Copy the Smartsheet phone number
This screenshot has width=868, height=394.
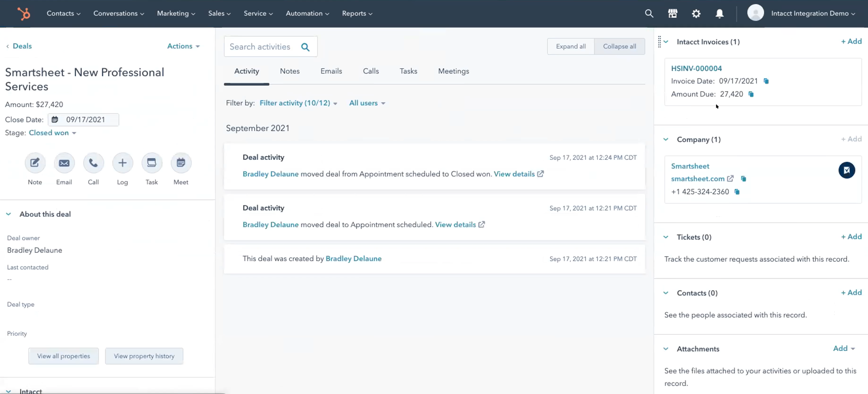click(737, 192)
